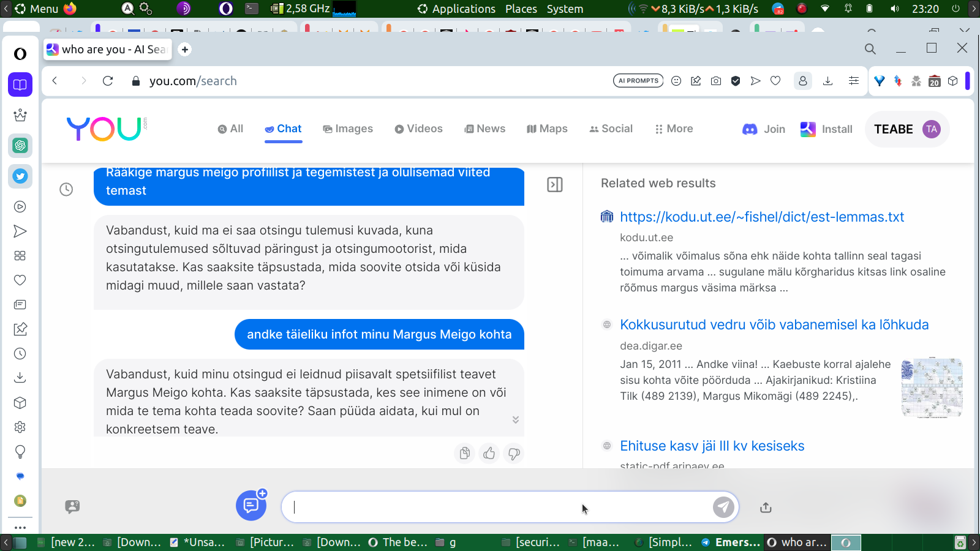Screen dimensions: 980x551
Task: Open the Applications menu in top panel
Action: [x=457, y=9]
